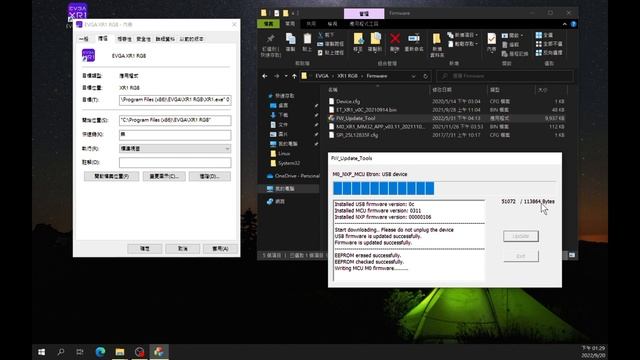This screenshot has width=640, height=360.
Task: Collapse the Explorer ribbon with chevron
Action: point(564,24)
